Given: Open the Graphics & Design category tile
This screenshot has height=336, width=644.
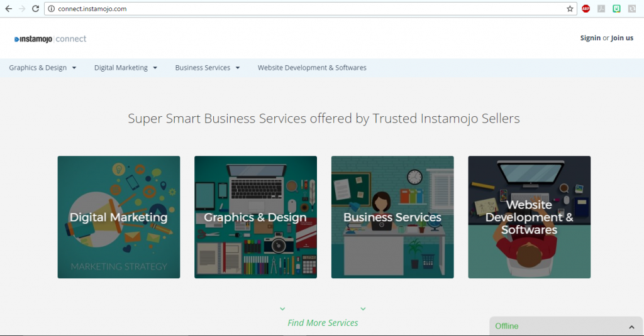Looking at the screenshot, I should tap(255, 217).
